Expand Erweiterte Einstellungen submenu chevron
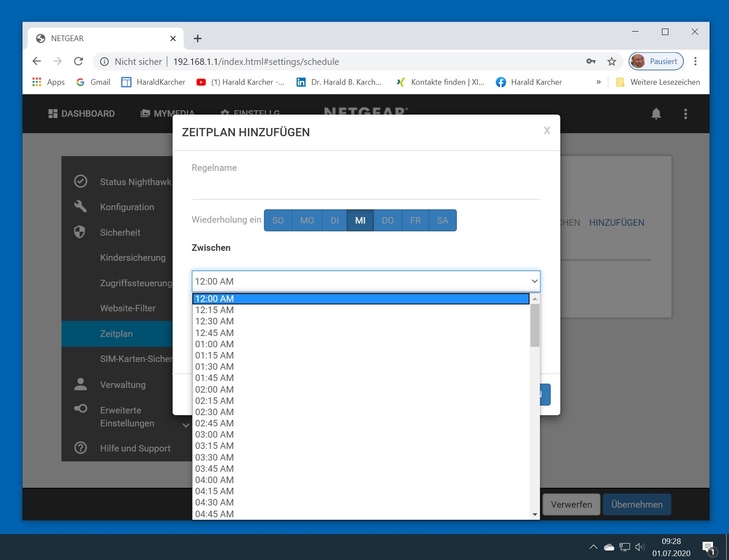This screenshot has width=729, height=560. 186,425
